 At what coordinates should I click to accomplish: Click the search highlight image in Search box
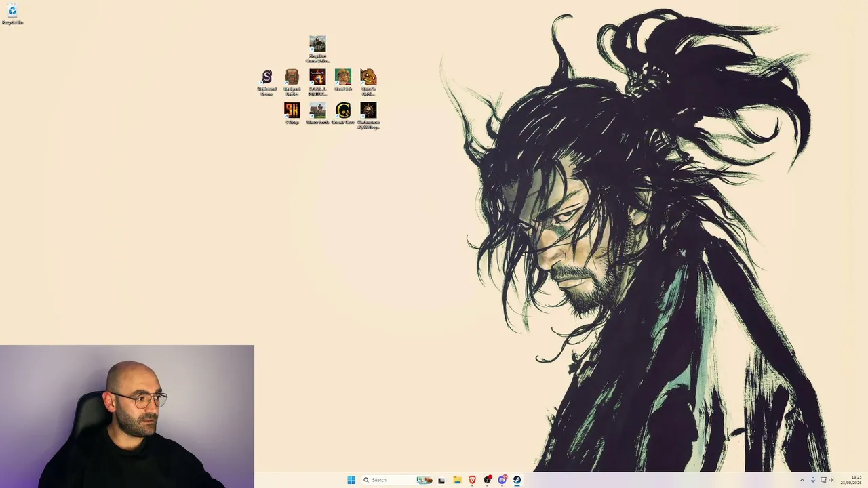click(425, 480)
